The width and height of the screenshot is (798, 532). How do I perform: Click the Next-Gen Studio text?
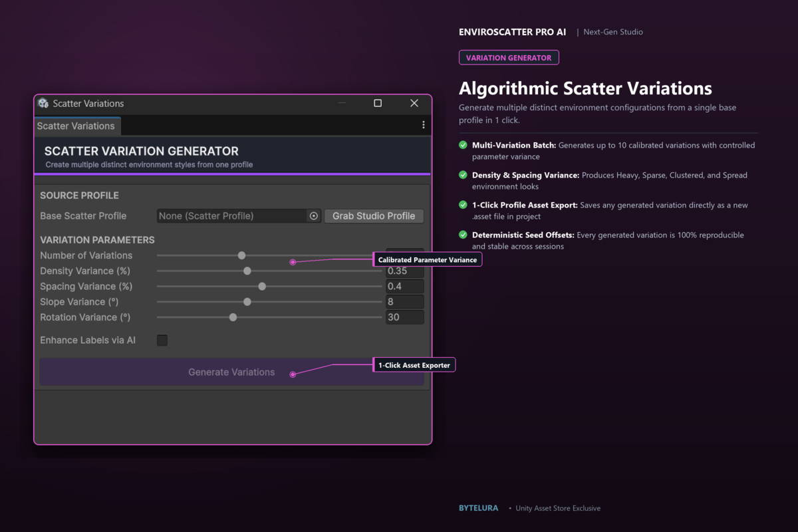click(613, 32)
